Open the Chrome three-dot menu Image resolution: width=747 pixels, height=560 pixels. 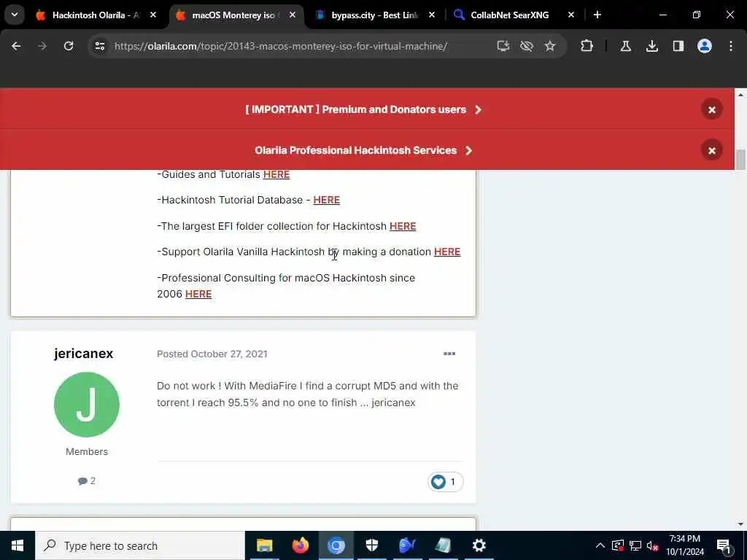[x=731, y=46]
